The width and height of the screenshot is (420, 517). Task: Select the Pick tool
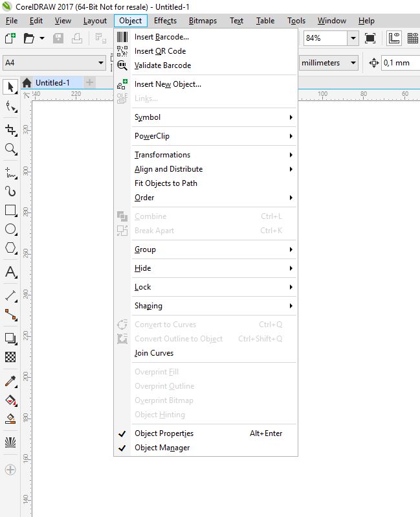click(10, 87)
